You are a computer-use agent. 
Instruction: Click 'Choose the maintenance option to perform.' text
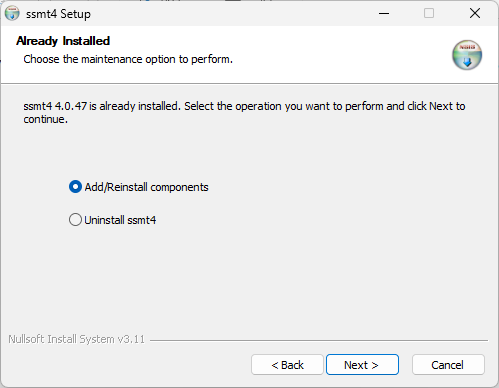click(128, 59)
